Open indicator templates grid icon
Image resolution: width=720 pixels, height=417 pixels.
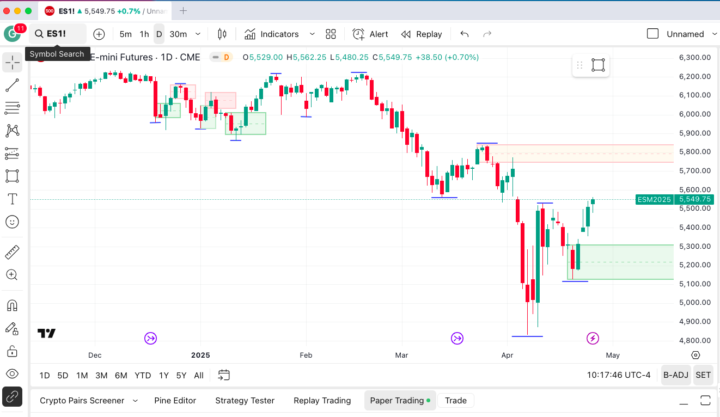pos(331,34)
